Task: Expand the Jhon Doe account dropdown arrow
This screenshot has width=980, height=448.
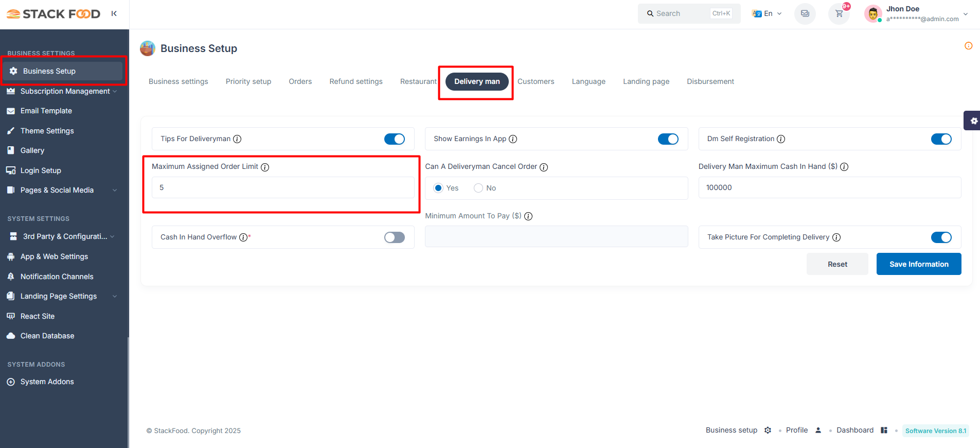Action: click(x=966, y=14)
